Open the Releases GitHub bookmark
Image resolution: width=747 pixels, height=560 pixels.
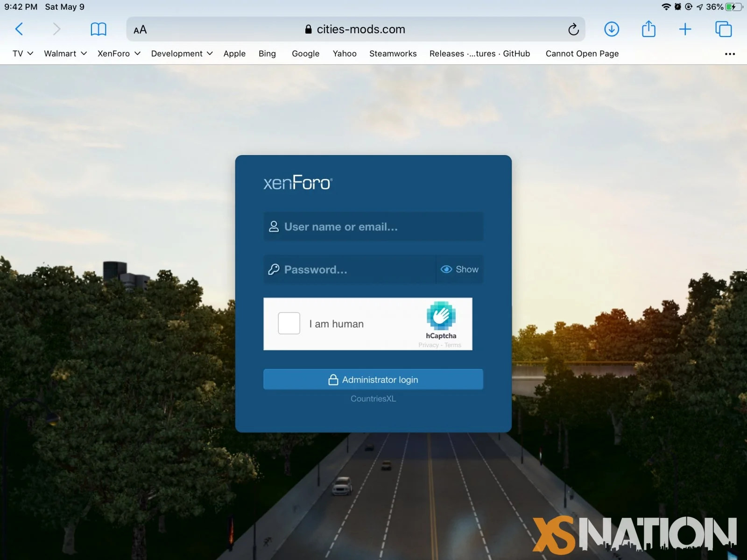[x=479, y=54]
